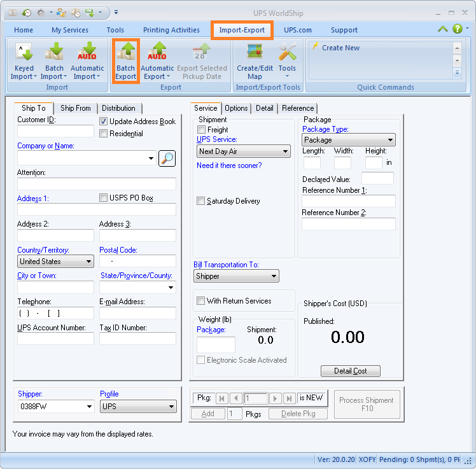Open the My Services ribbon tab

[70, 30]
